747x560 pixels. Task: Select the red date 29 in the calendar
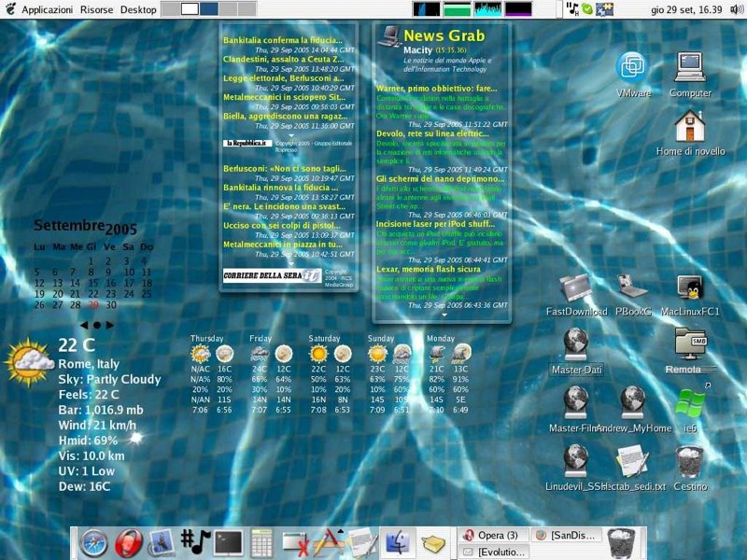tap(93, 305)
